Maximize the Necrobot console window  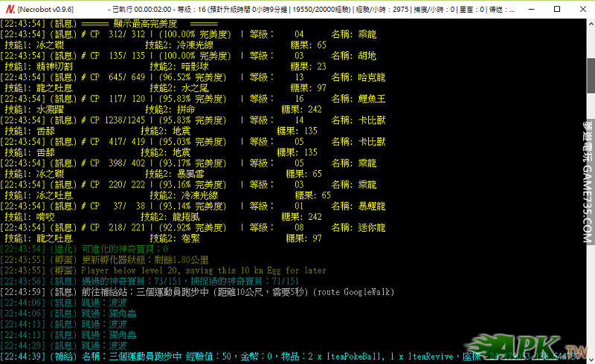point(557,9)
